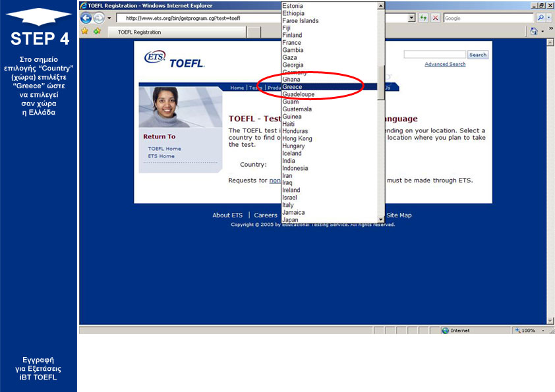Click the zoom level magnifier icon

pyautogui.click(x=517, y=331)
